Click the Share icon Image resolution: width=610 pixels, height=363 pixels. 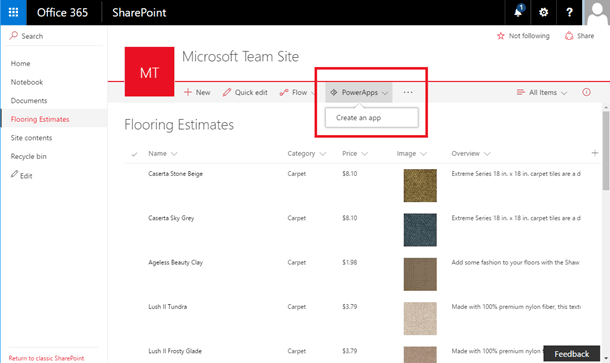(569, 36)
